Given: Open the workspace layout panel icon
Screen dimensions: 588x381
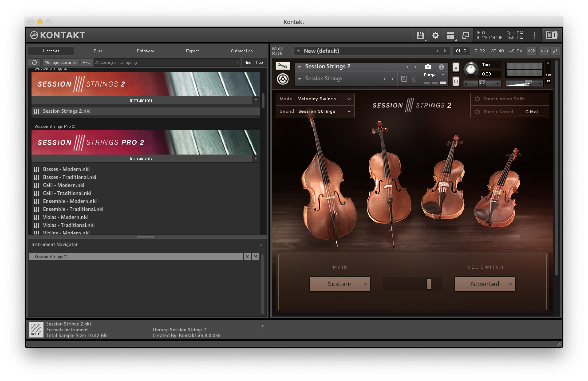Looking at the screenshot, I should 451,35.
